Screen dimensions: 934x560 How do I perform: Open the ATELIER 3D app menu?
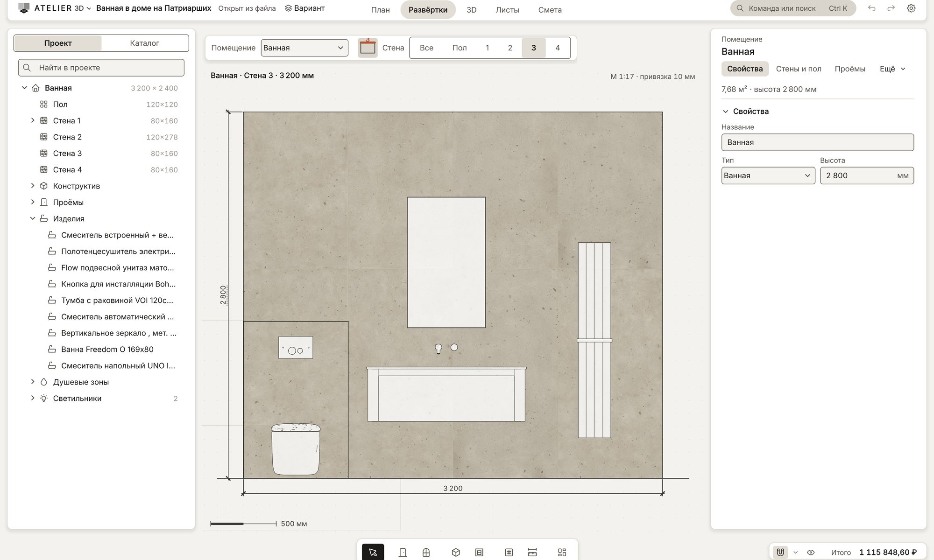(55, 8)
